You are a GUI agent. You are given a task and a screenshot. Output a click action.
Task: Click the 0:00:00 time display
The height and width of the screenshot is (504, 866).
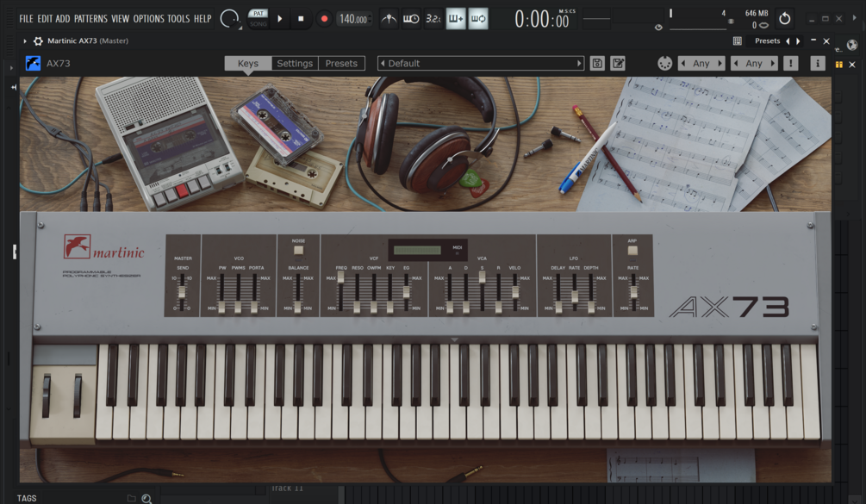[x=541, y=21]
